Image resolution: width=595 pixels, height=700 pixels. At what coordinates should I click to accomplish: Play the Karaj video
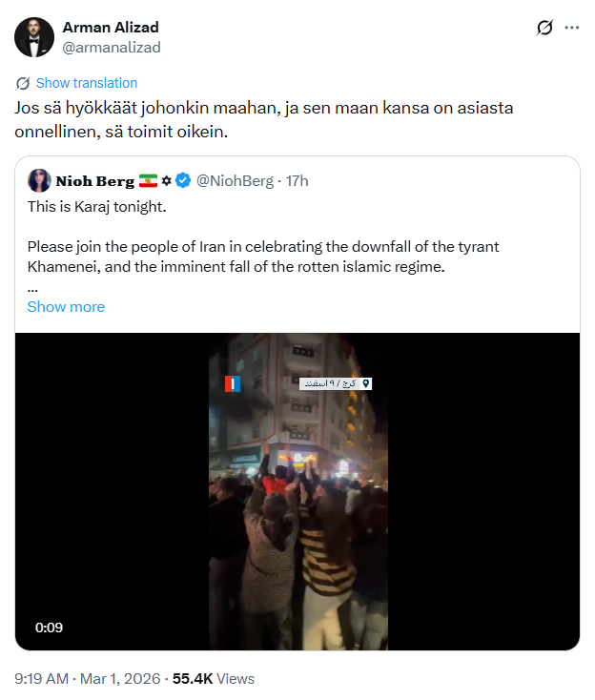(x=297, y=491)
